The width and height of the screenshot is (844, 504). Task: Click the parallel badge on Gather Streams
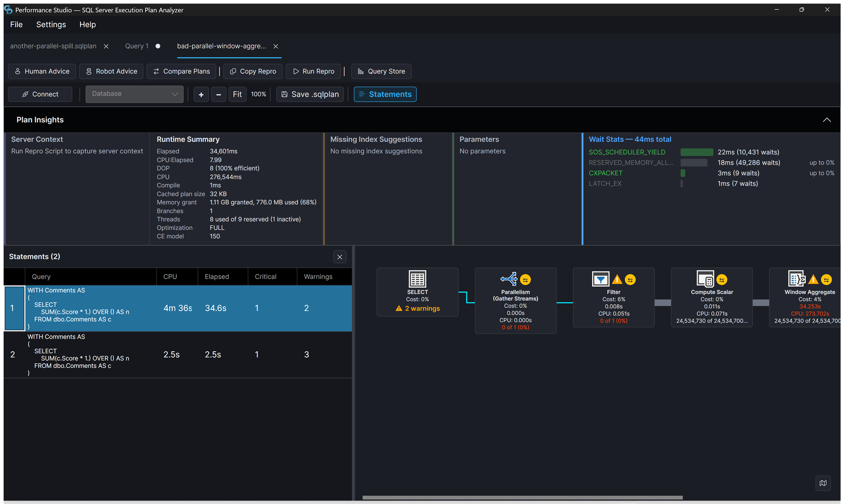click(526, 279)
